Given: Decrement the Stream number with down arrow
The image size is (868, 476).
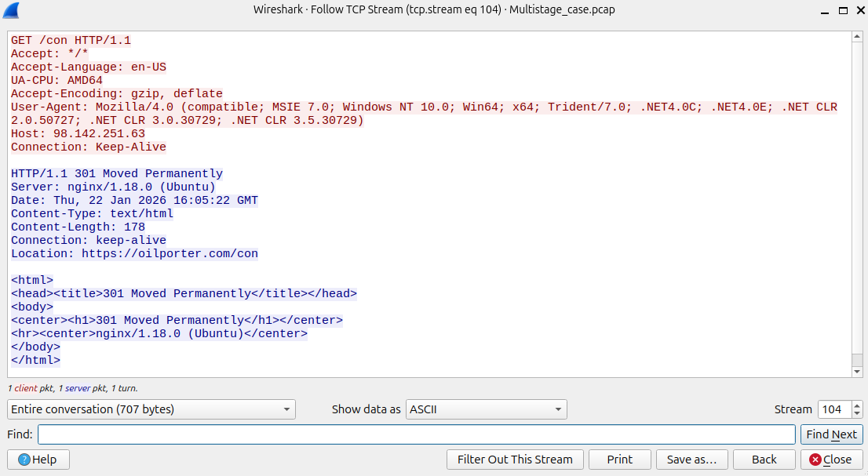Looking at the screenshot, I should point(857,413).
